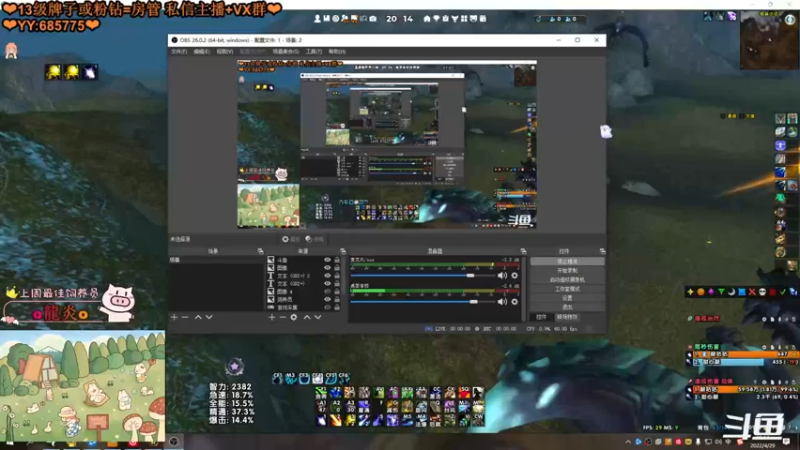Viewport: 800px width, 450px height.
Task: Pop out the Sources dock panel
Action: coord(343,251)
